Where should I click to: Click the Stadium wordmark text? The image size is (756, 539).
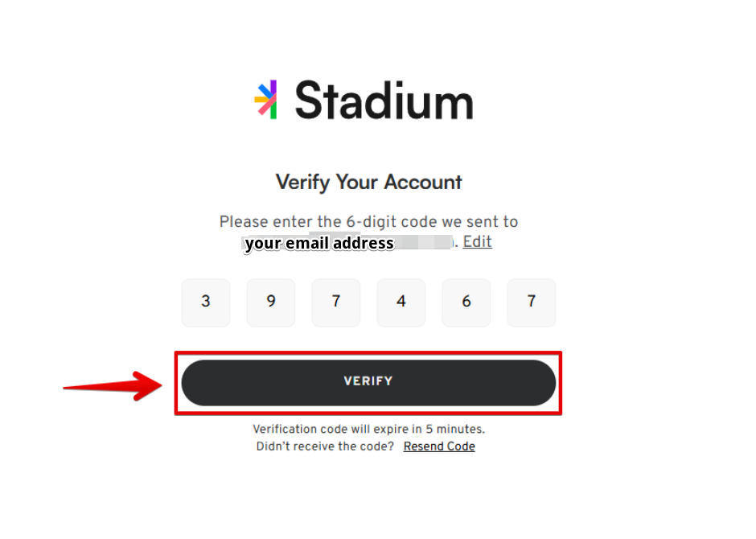click(384, 101)
